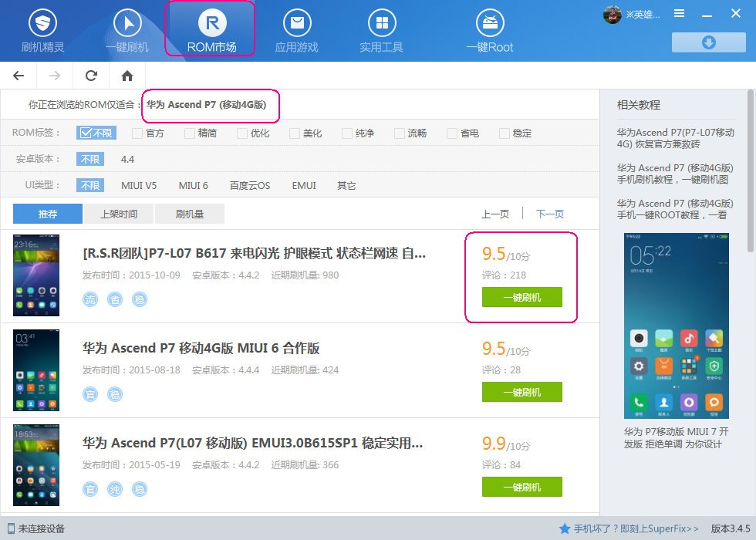Open the 刷机精灵 home shield icon
The width and height of the screenshot is (756, 540).
tap(42, 23)
